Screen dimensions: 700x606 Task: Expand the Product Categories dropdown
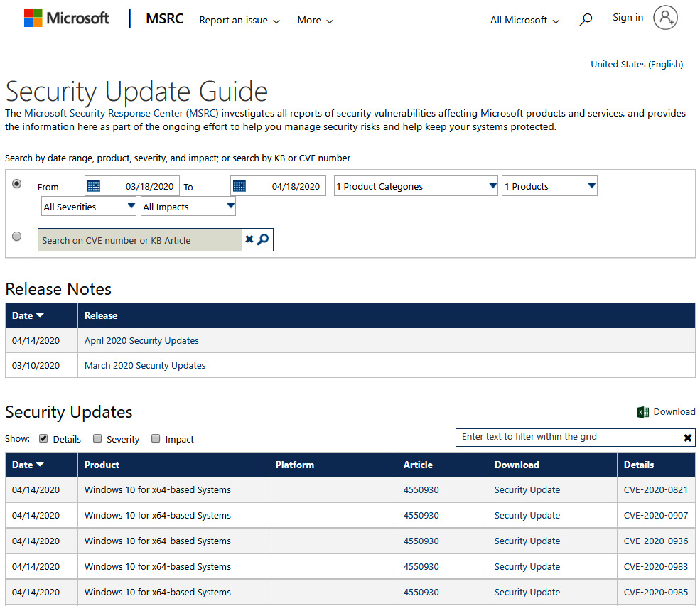pyautogui.click(x=415, y=186)
